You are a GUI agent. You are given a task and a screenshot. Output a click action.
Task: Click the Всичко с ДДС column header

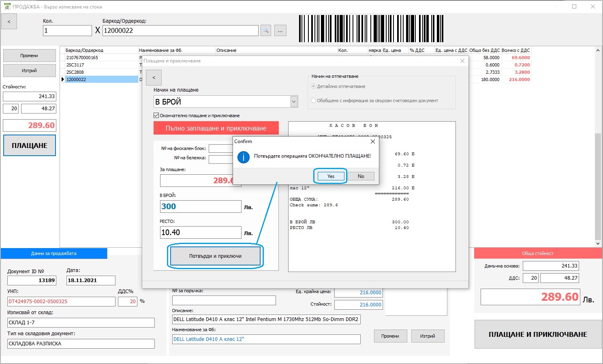[x=516, y=50]
